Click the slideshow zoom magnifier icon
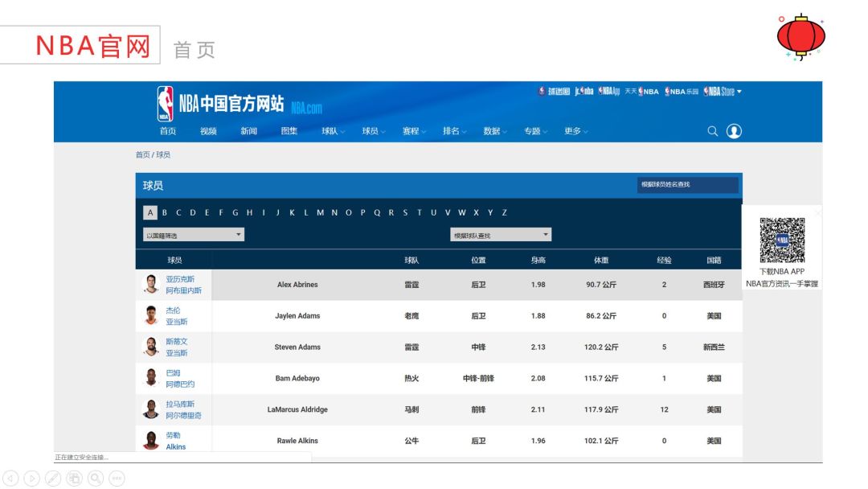The image size is (868, 489). tap(96, 479)
